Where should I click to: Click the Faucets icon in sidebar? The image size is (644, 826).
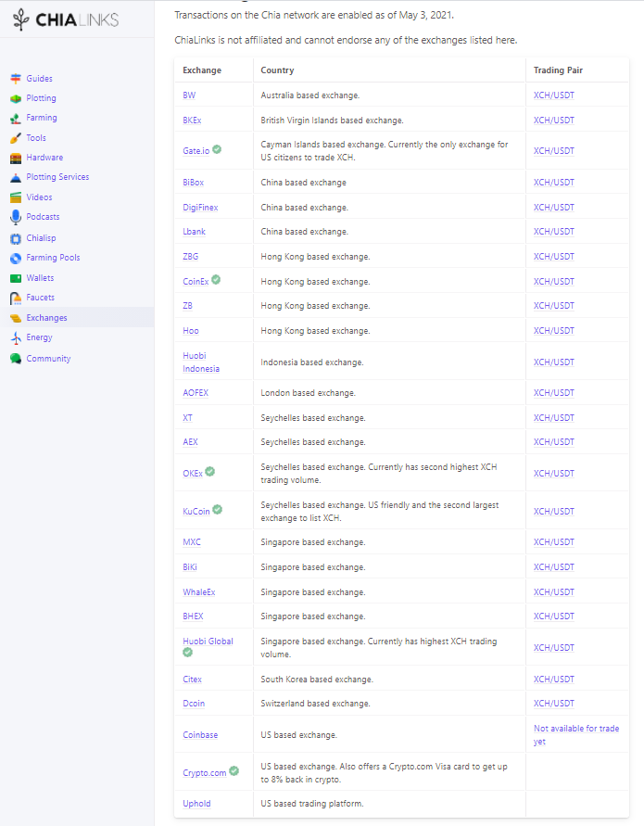point(16,299)
